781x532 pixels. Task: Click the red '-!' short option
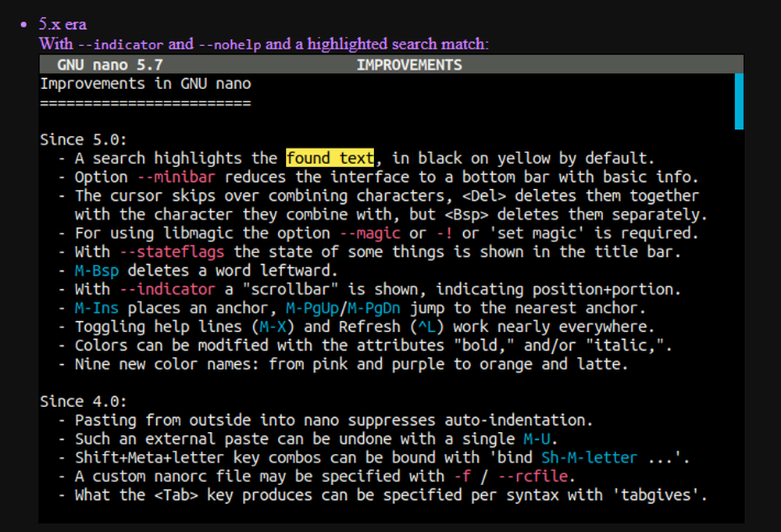445,233
